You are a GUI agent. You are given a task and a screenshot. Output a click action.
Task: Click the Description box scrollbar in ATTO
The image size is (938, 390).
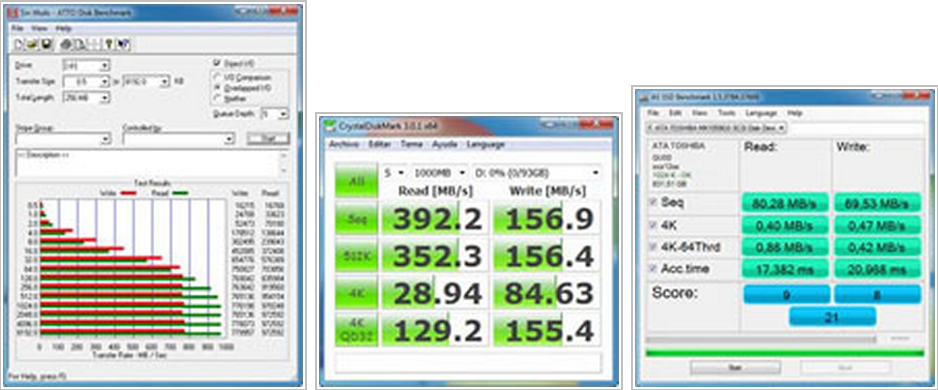[x=285, y=163]
